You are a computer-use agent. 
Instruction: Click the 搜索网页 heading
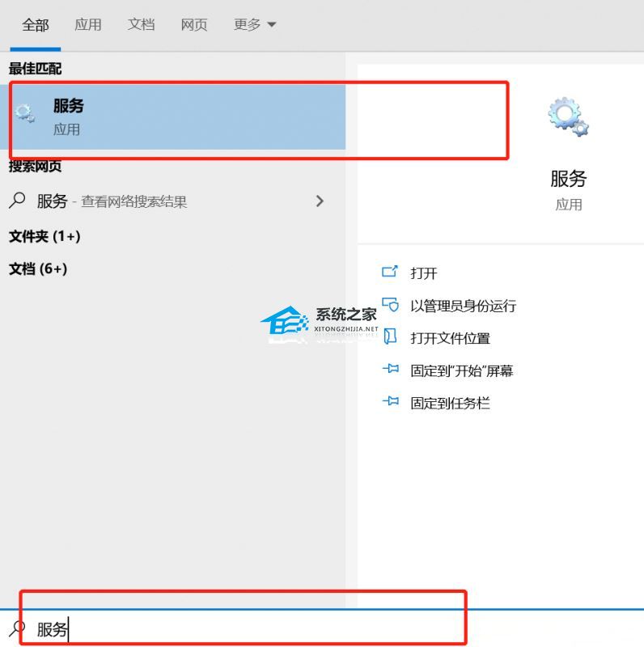(x=36, y=167)
